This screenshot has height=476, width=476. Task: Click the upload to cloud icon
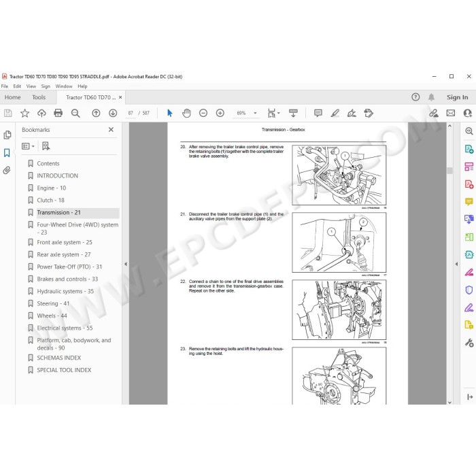pos(41,114)
